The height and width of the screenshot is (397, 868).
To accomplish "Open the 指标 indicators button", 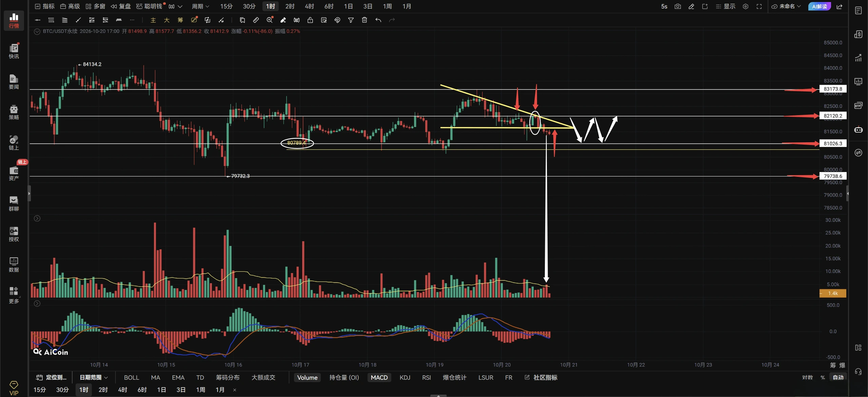I will 45,6.
